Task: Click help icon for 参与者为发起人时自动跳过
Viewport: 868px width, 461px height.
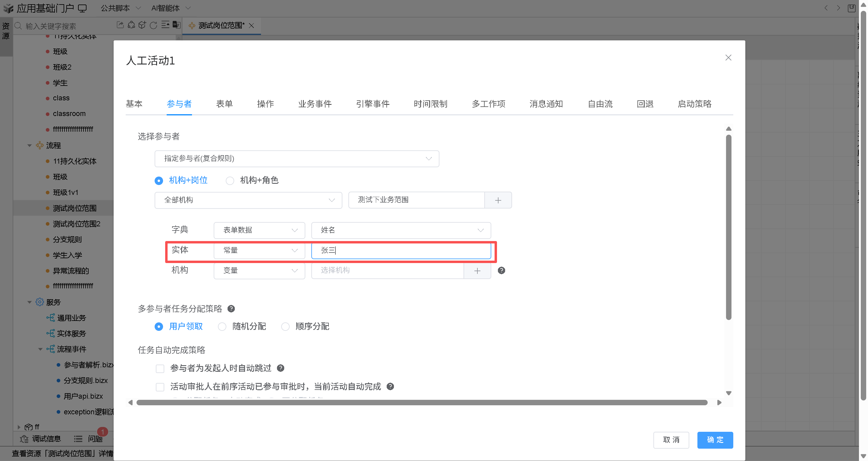Action: coord(280,368)
